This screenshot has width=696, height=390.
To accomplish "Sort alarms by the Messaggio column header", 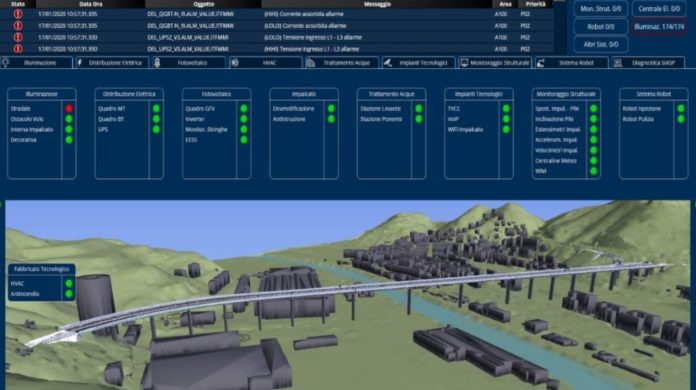I will [x=377, y=4].
